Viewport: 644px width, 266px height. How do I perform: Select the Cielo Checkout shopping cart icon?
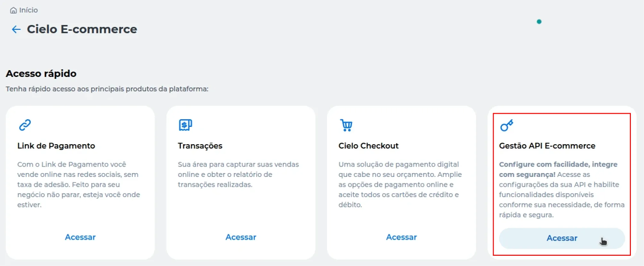346,125
